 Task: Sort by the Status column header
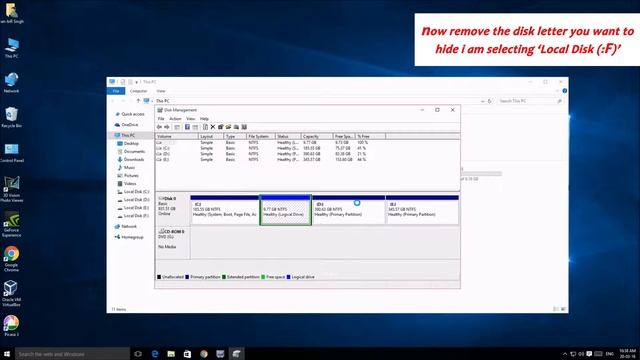tap(288, 136)
